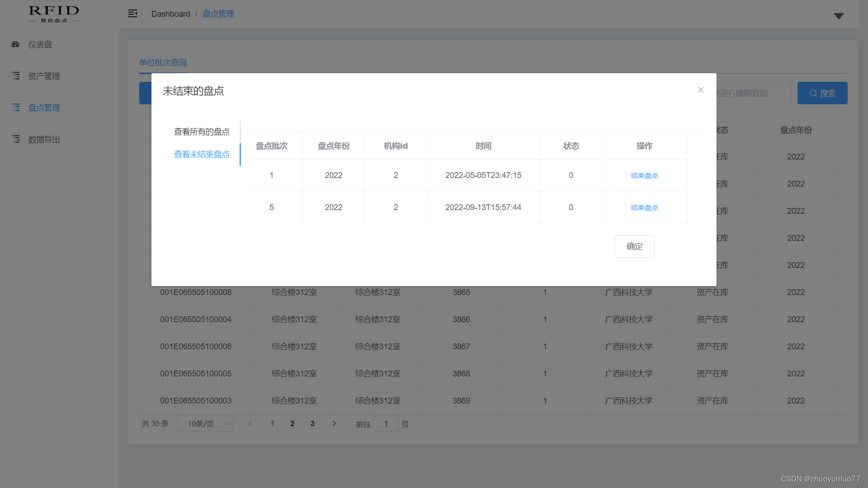The image size is (868, 488).
Task: Click the page jump number input field
Action: (x=386, y=424)
